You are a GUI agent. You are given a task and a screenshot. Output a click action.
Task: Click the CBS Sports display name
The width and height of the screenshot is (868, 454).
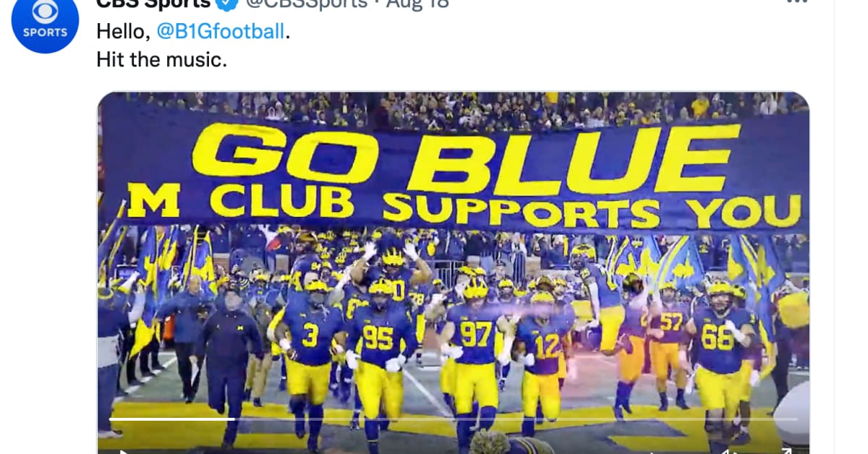tap(154, 4)
